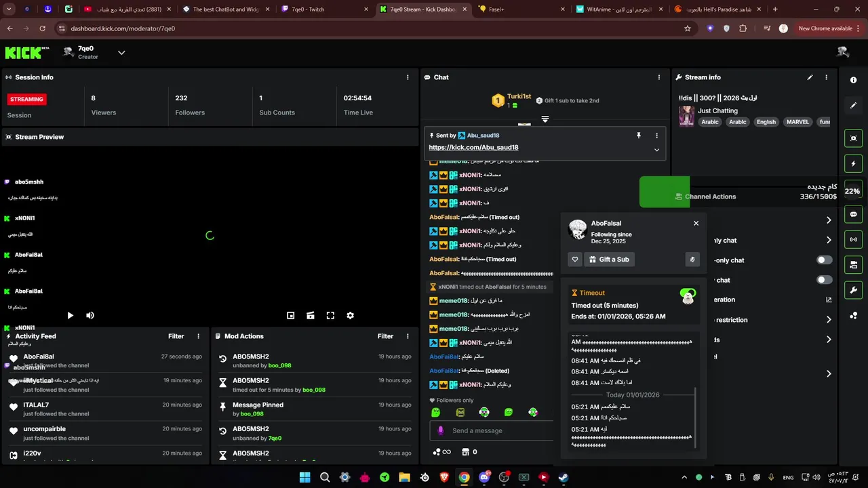Mute the stream preview volume
Viewport: 868px width, 488px height.
tap(90, 315)
